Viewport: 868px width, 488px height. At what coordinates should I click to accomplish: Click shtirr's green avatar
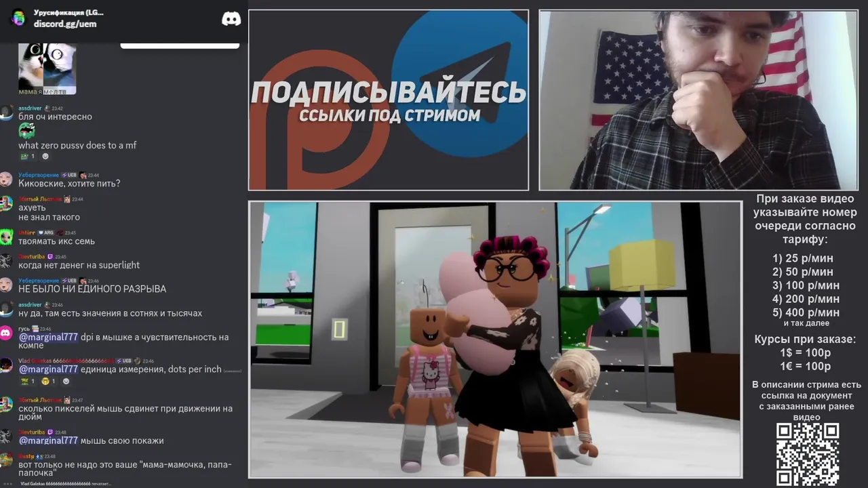6,237
